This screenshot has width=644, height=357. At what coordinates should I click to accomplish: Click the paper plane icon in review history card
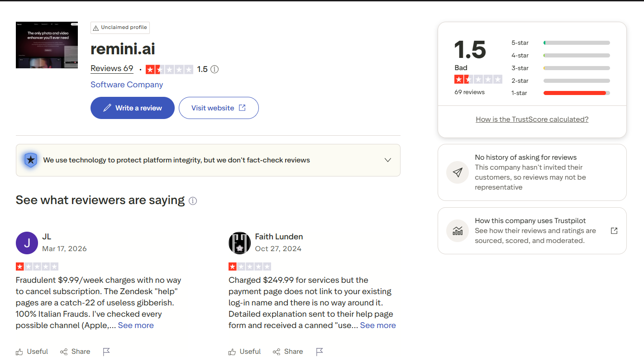click(458, 172)
